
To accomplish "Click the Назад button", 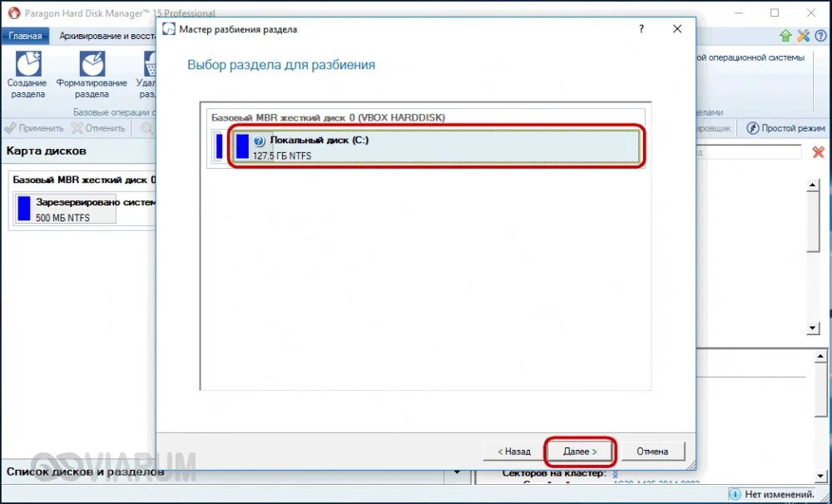I will (x=514, y=452).
